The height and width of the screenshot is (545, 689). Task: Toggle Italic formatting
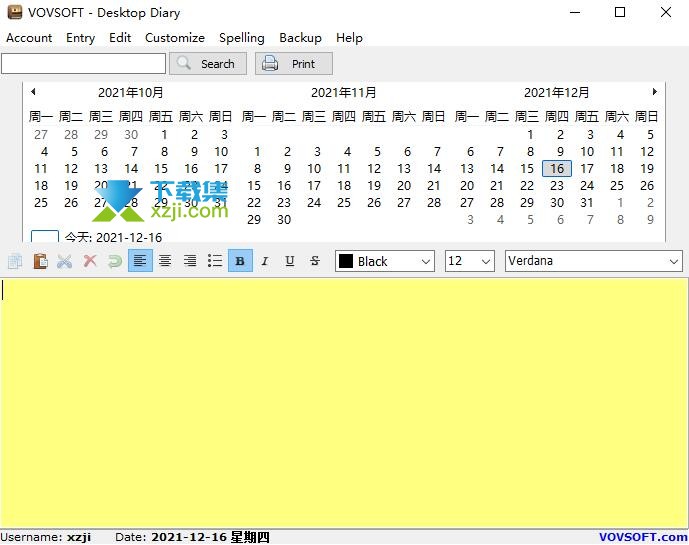click(265, 261)
